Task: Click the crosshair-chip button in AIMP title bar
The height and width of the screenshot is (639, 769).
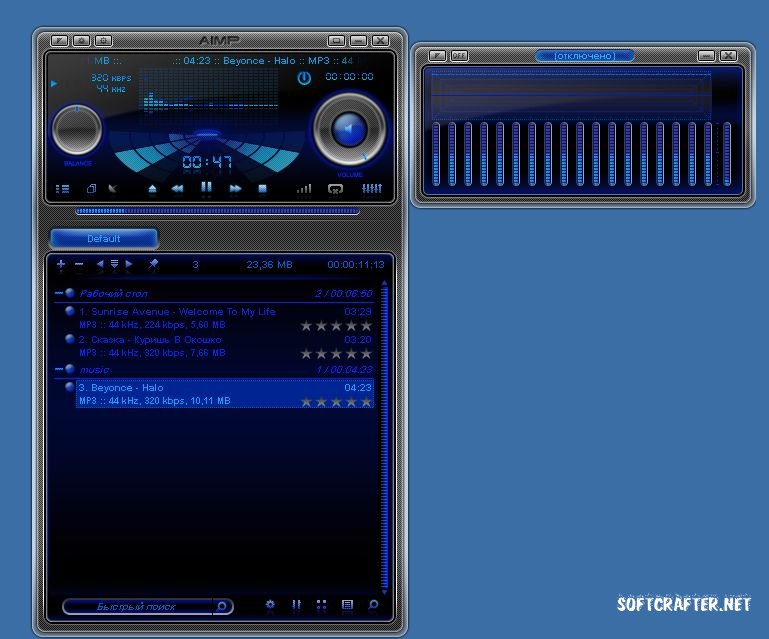Action: tap(103, 41)
